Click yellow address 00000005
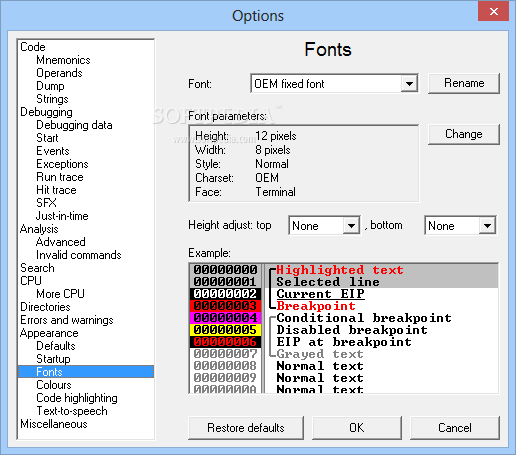 click(225, 330)
